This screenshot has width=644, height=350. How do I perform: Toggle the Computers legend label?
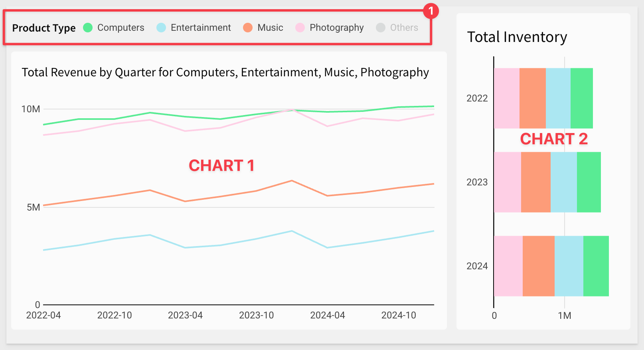121,28
